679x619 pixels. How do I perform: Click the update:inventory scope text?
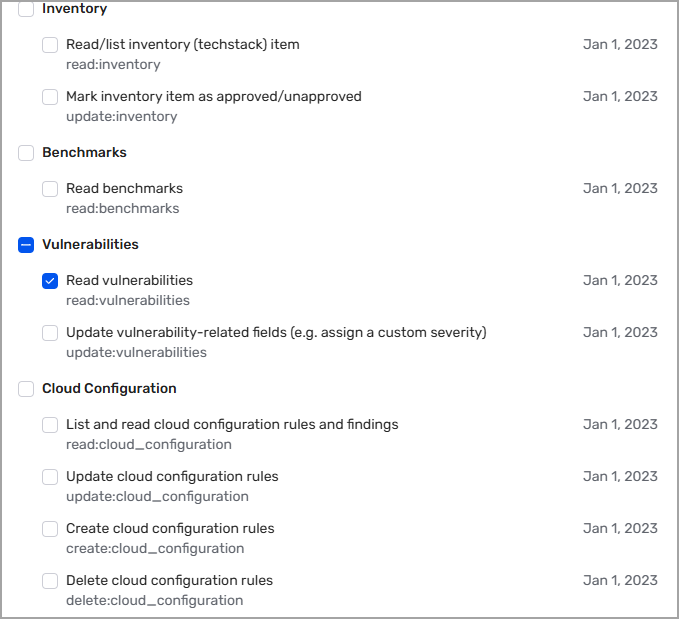pos(121,116)
